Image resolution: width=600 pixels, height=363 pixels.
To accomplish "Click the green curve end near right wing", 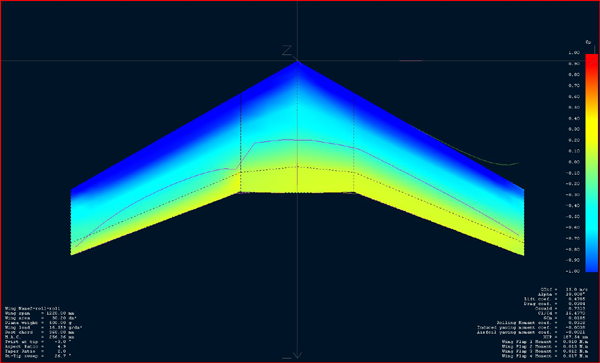I will [517, 163].
